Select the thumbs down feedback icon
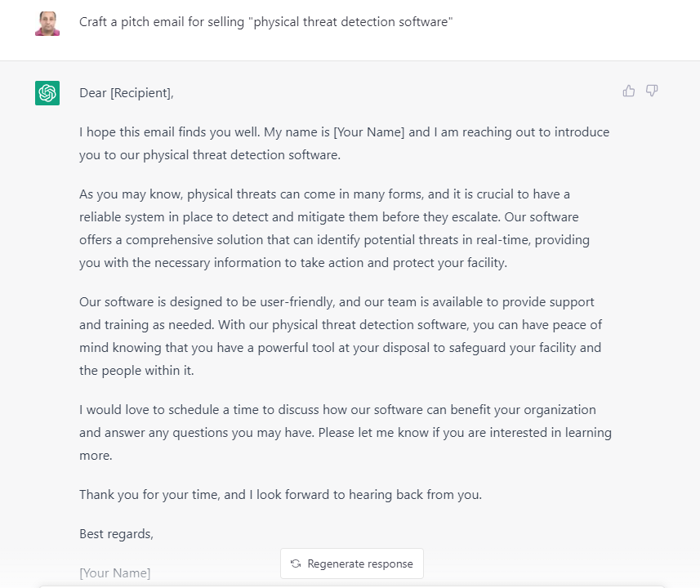 651,91
